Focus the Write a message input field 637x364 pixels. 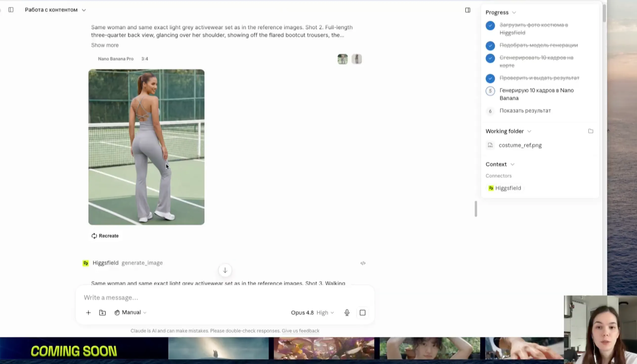pos(225,298)
